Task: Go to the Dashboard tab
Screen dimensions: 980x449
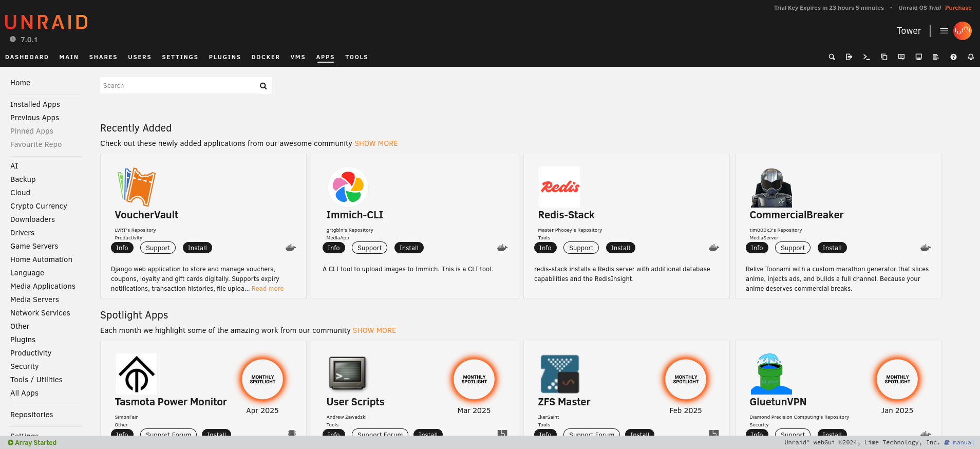Action: (x=27, y=57)
